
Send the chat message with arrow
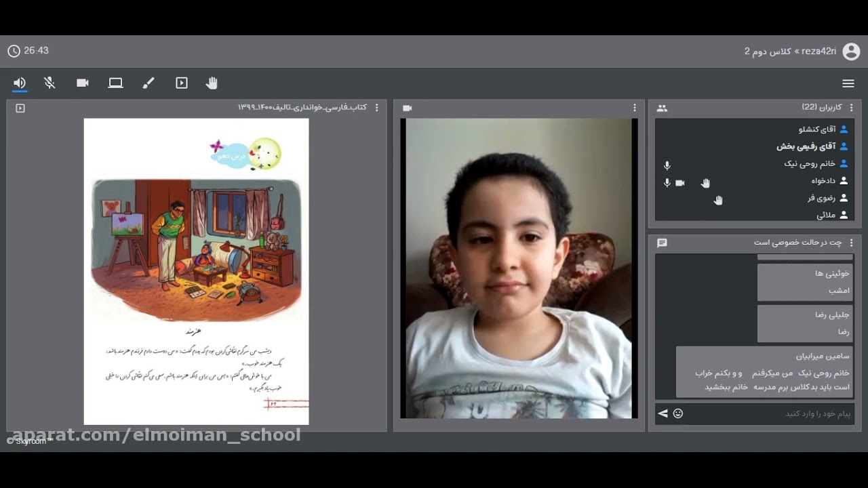click(663, 413)
